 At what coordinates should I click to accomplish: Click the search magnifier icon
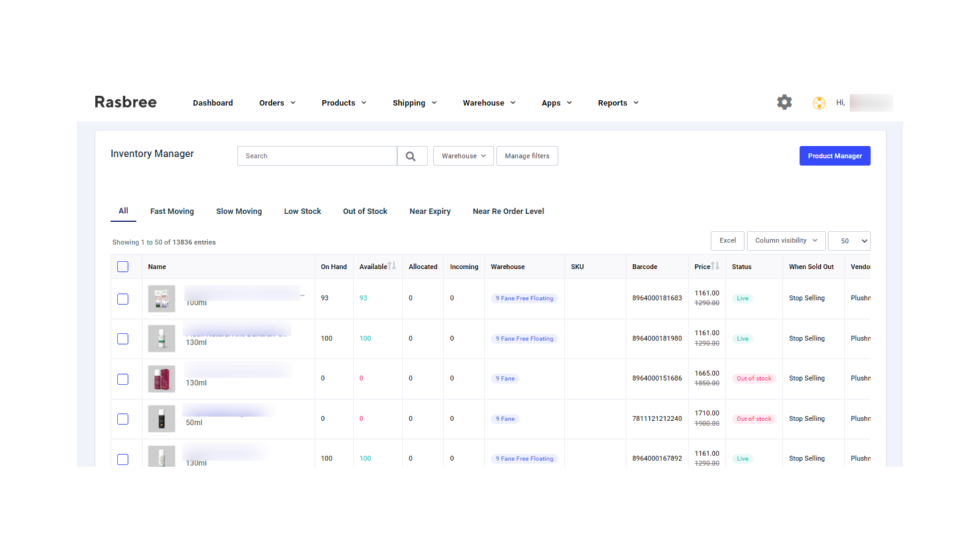pos(412,156)
